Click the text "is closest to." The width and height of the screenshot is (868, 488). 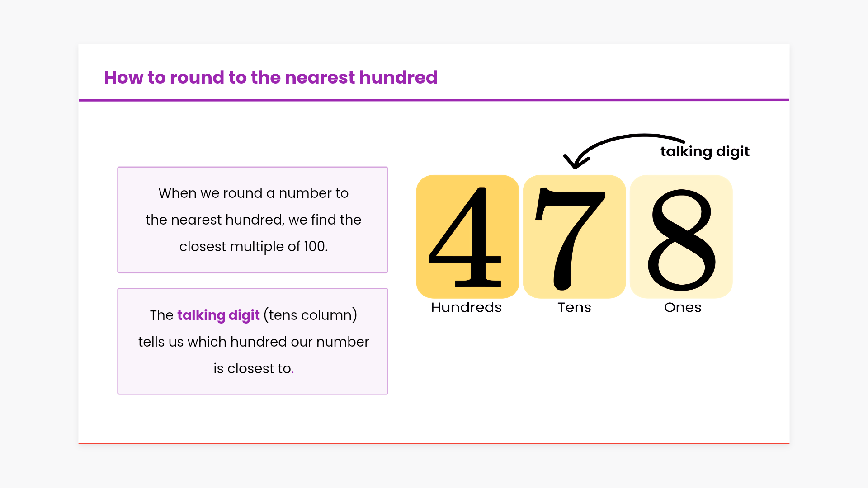253,369
